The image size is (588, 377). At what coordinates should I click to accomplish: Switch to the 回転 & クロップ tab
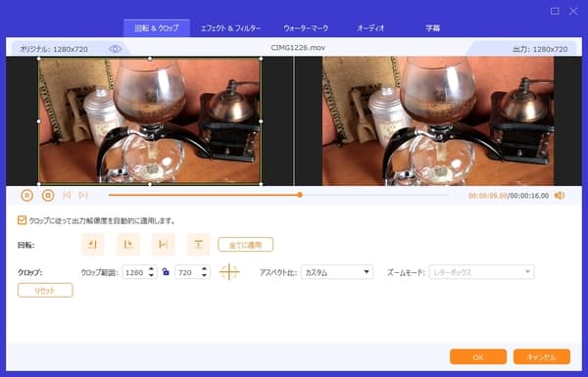[157, 28]
